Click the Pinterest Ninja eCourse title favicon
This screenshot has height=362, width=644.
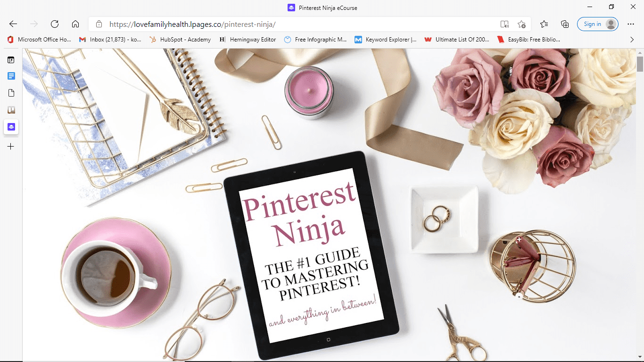coord(291,8)
